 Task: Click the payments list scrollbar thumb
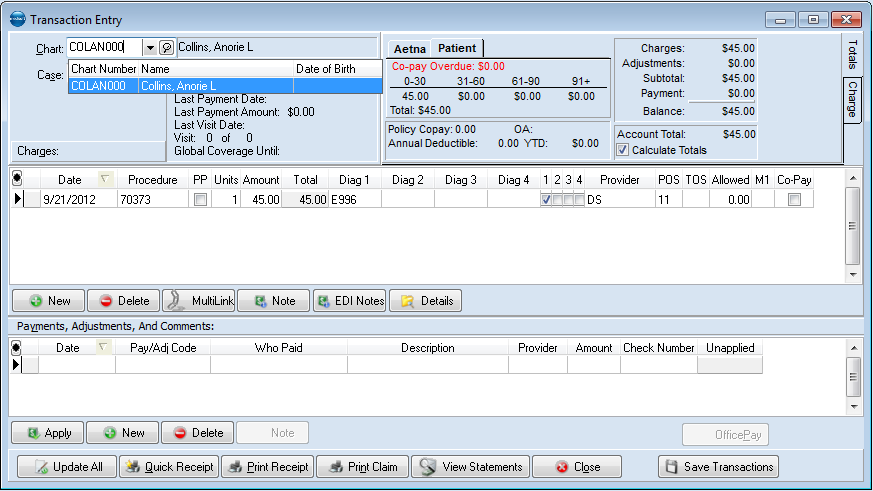[854, 376]
